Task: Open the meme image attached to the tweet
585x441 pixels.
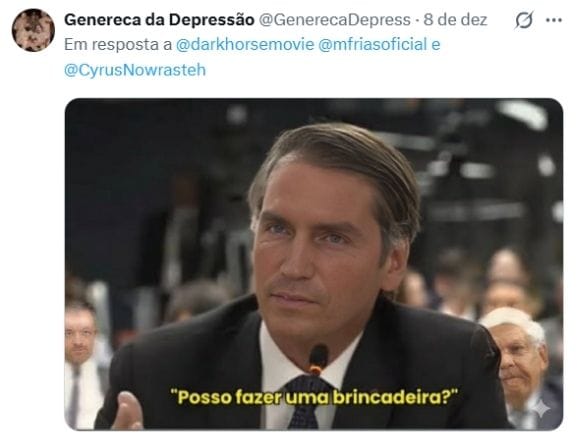Action: coord(314,264)
